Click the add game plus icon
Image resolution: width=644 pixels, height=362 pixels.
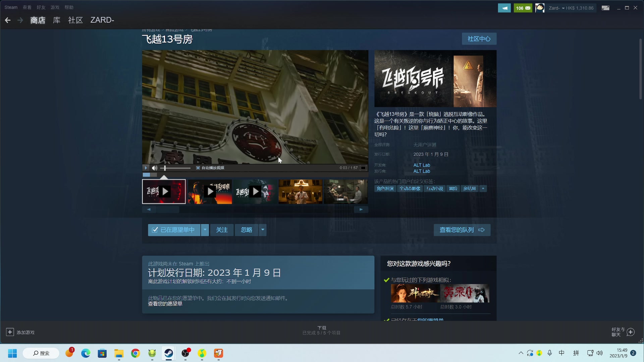point(10,332)
